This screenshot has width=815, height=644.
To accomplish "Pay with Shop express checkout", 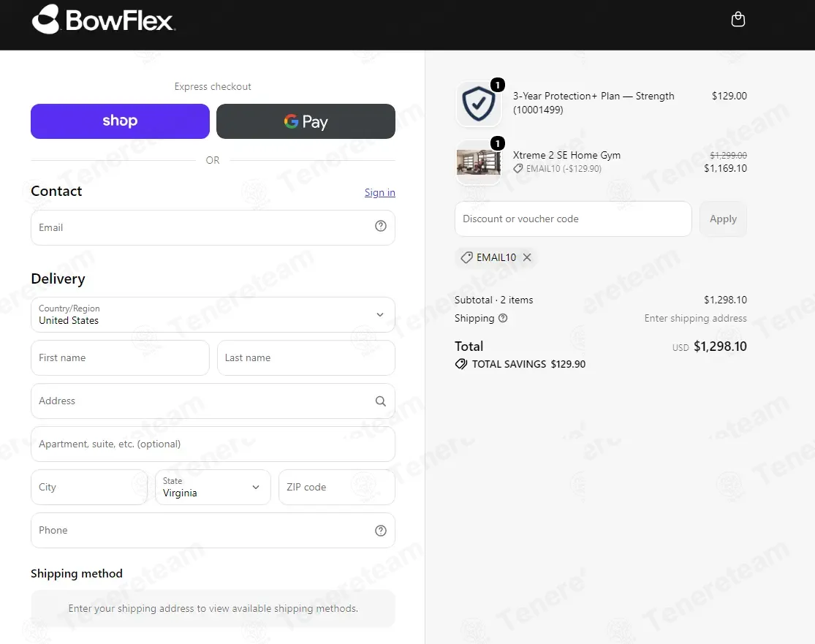I will 120,121.
